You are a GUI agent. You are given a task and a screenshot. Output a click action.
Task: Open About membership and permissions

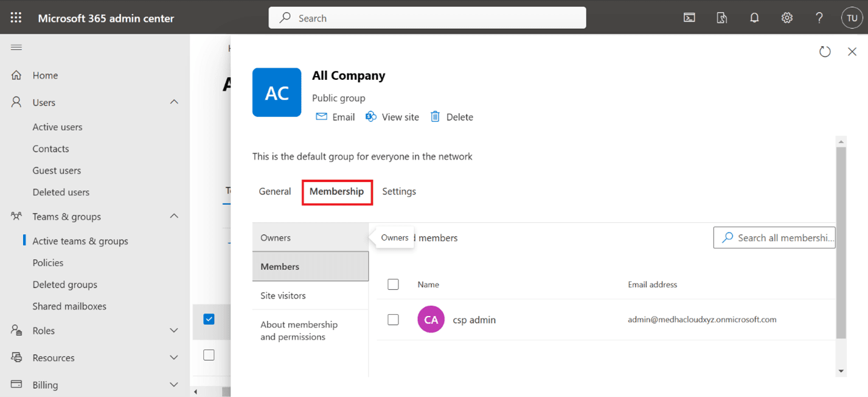(299, 331)
